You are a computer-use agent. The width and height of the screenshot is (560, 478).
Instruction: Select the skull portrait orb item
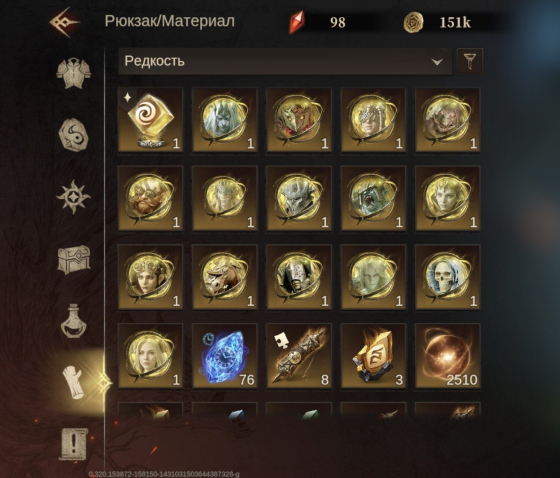(x=448, y=277)
